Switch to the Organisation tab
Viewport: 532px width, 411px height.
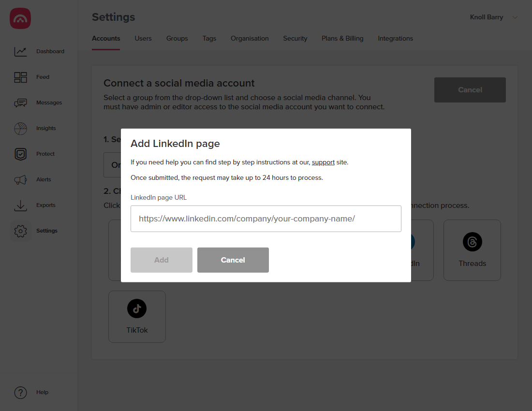point(250,38)
